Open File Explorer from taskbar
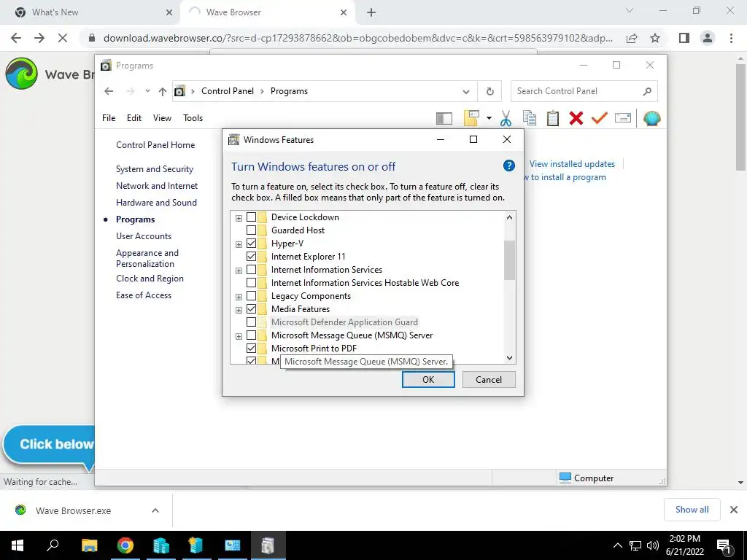 click(89, 545)
